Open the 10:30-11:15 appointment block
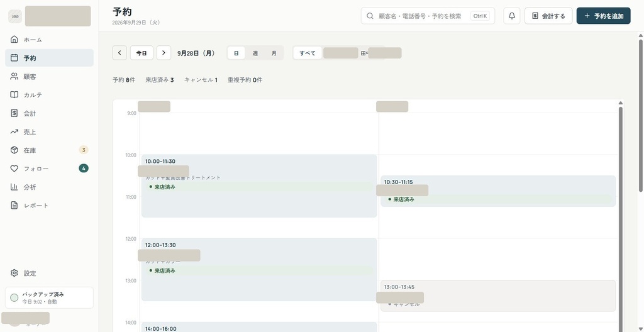Screen dimensions: 644x332 498,191
